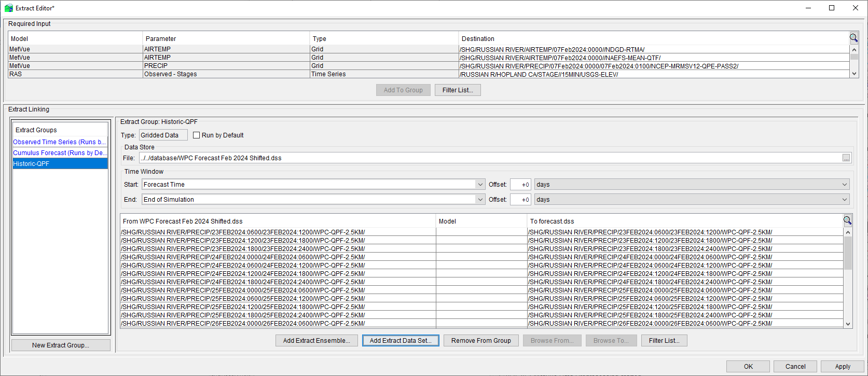Image resolution: width=868 pixels, height=376 pixels.
Task: Open the Start offset units dropdown
Action: tap(692, 185)
